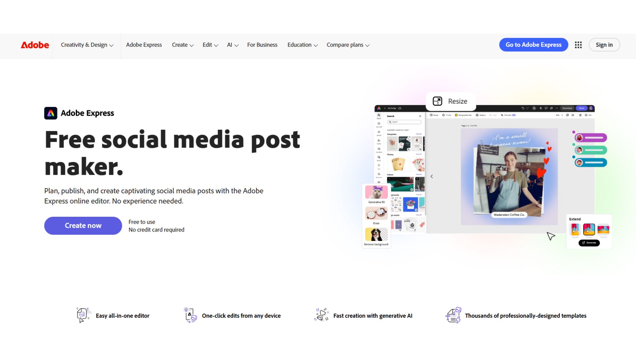Expand the Compare plans dropdown
Image resolution: width=636 pixels, height=364 pixels.
click(x=348, y=45)
